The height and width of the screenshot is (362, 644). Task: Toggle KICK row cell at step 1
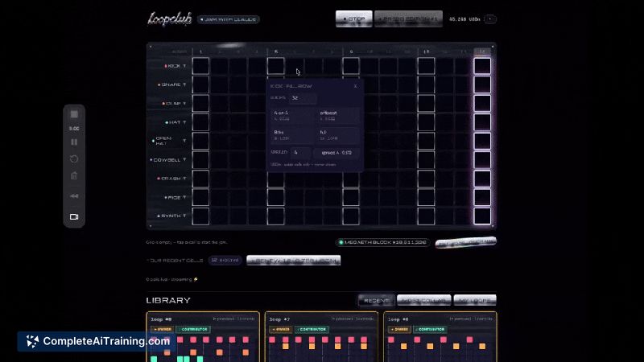[200, 66]
